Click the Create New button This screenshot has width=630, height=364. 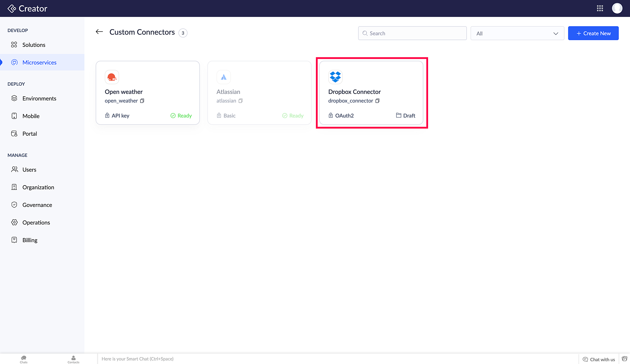tap(593, 33)
